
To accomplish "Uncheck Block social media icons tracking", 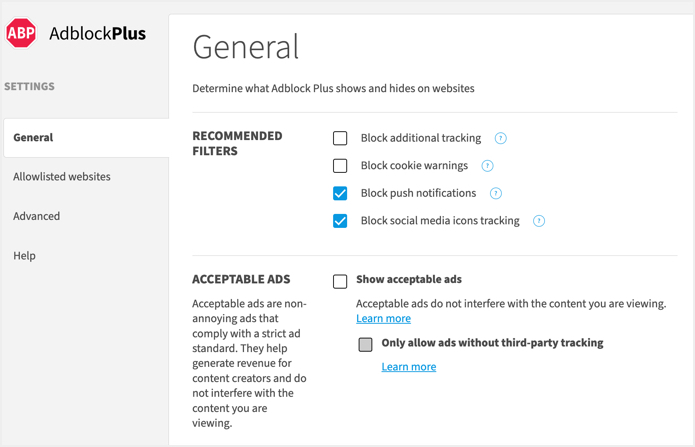I will (340, 221).
